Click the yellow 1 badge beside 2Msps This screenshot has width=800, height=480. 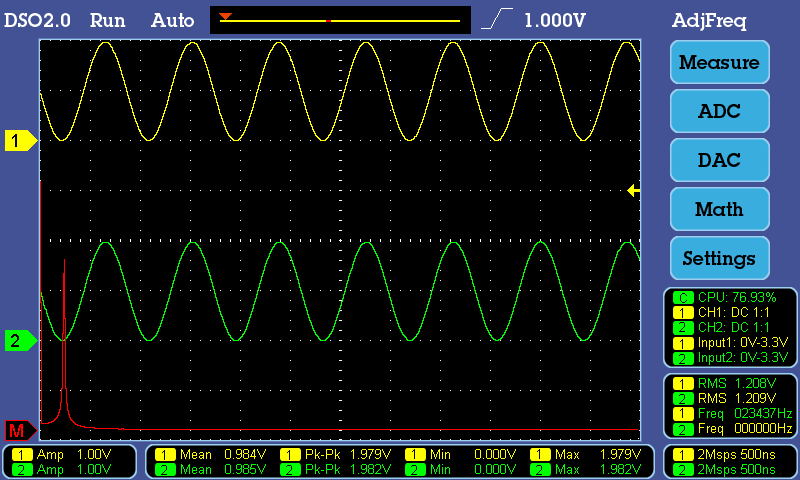click(683, 454)
